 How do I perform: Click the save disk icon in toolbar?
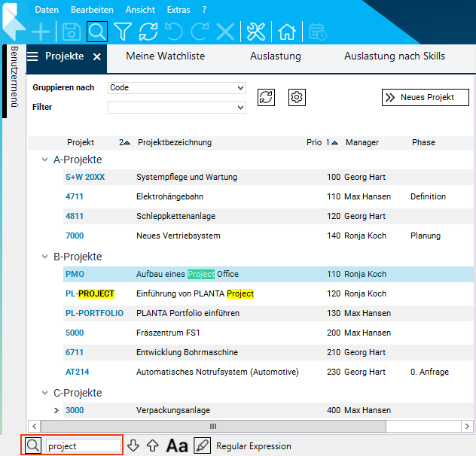click(72, 32)
